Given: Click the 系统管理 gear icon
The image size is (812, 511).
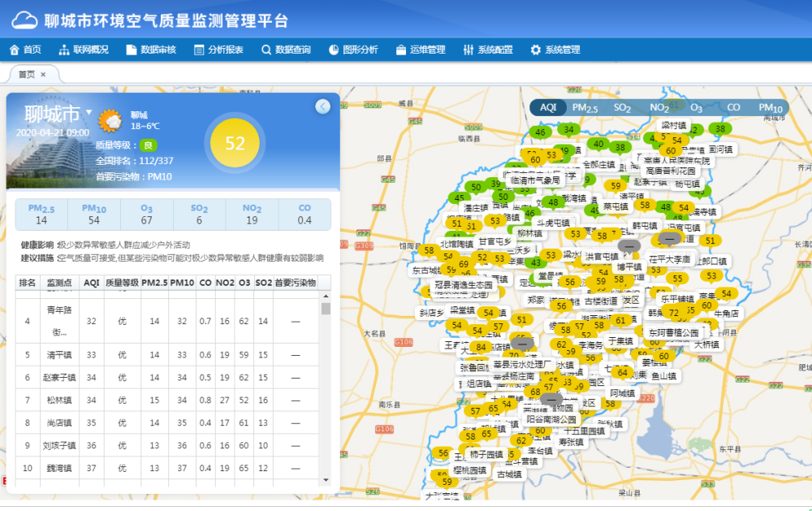Looking at the screenshot, I should tap(535, 50).
